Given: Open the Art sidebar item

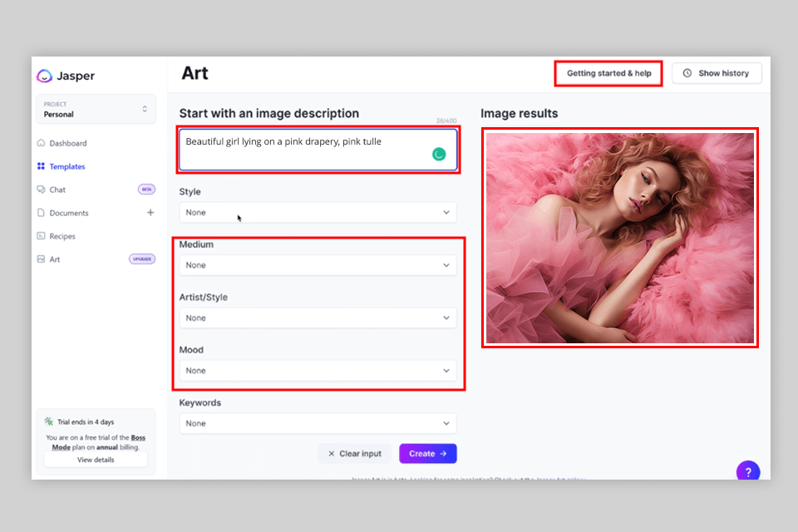Looking at the screenshot, I should (x=55, y=259).
